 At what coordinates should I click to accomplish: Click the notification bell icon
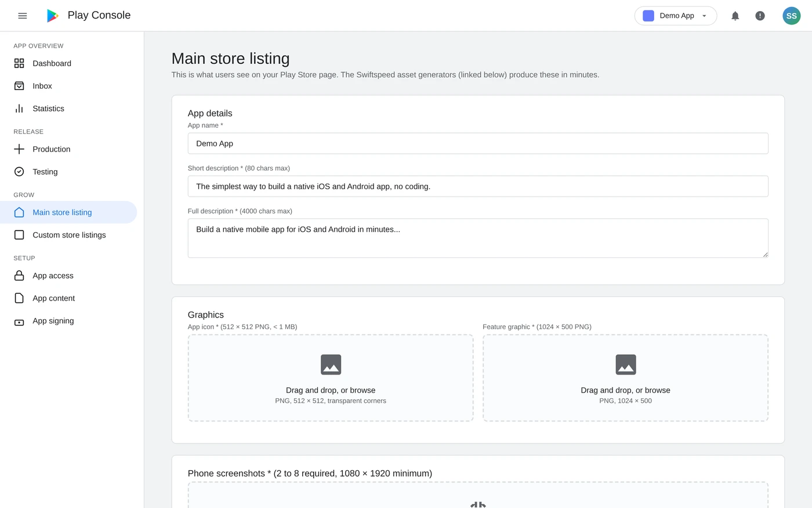click(x=735, y=16)
